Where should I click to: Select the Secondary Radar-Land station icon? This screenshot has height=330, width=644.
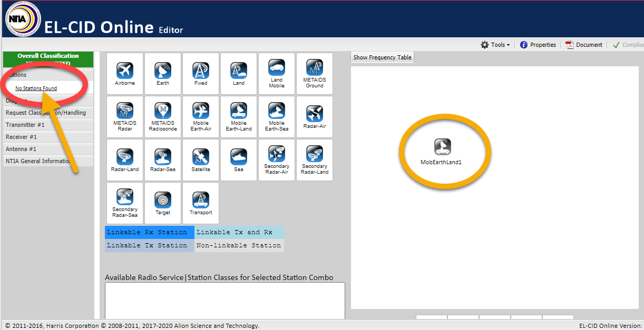pos(315,160)
